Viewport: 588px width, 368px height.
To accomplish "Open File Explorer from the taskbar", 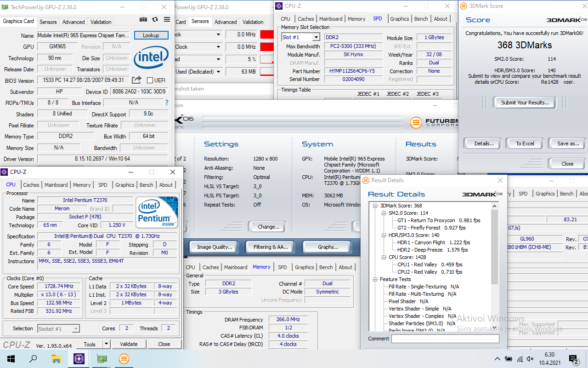I will [56, 359].
